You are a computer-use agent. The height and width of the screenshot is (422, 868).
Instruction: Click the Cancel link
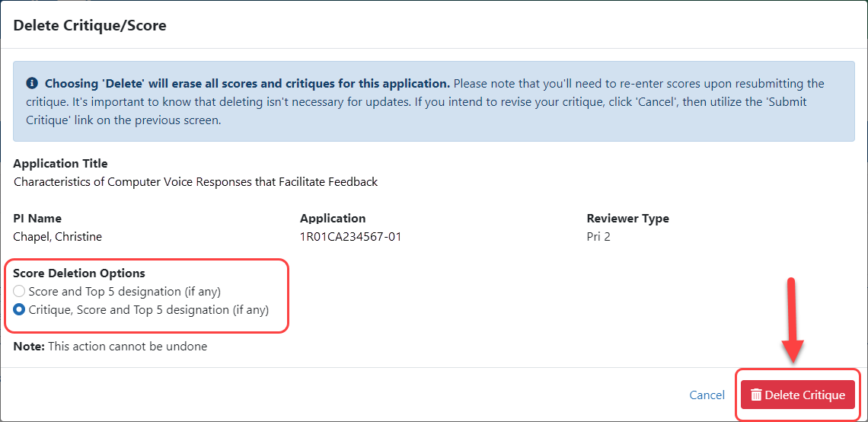tap(707, 395)
